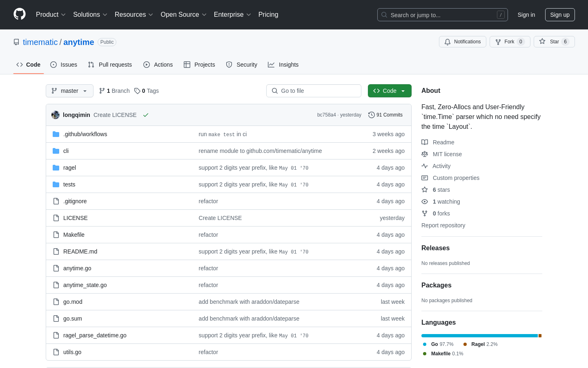Expand the Enterprise menu
The height and width of the screenshot is (368, 588).
[x=232, y=15]
